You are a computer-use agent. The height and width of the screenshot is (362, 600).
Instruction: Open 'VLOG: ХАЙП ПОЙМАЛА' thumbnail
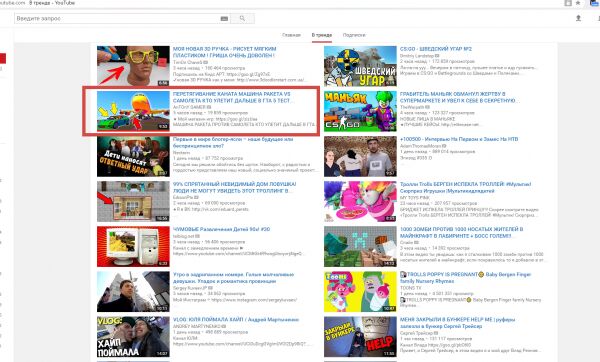click(133, 337)
